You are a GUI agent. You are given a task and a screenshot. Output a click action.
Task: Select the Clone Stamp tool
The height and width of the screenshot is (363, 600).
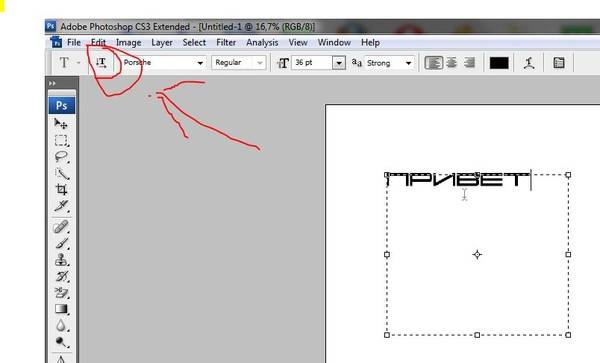point(61,260)
